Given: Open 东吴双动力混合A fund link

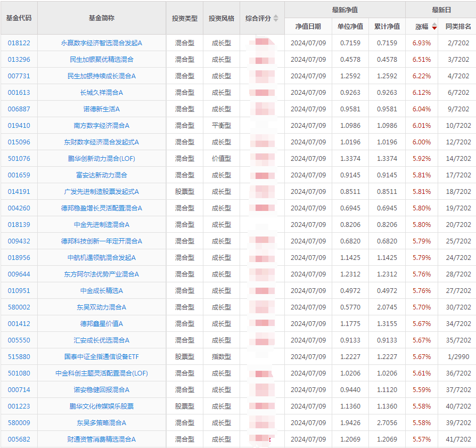Looking at the screenshot, I should click(101, 307).
